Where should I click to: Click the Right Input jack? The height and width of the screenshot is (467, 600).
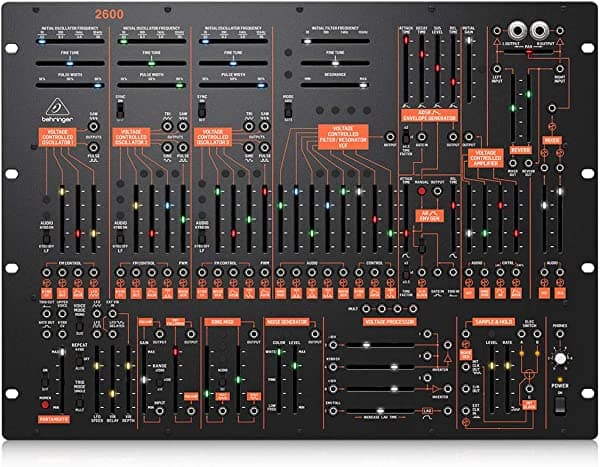[x=559, y=69]
